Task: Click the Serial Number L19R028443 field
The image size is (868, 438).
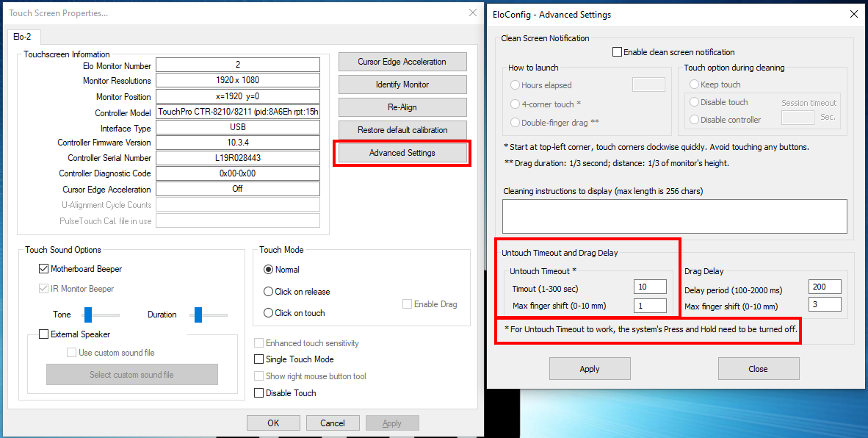Action: pyautogui.click(x=238, y=158)
